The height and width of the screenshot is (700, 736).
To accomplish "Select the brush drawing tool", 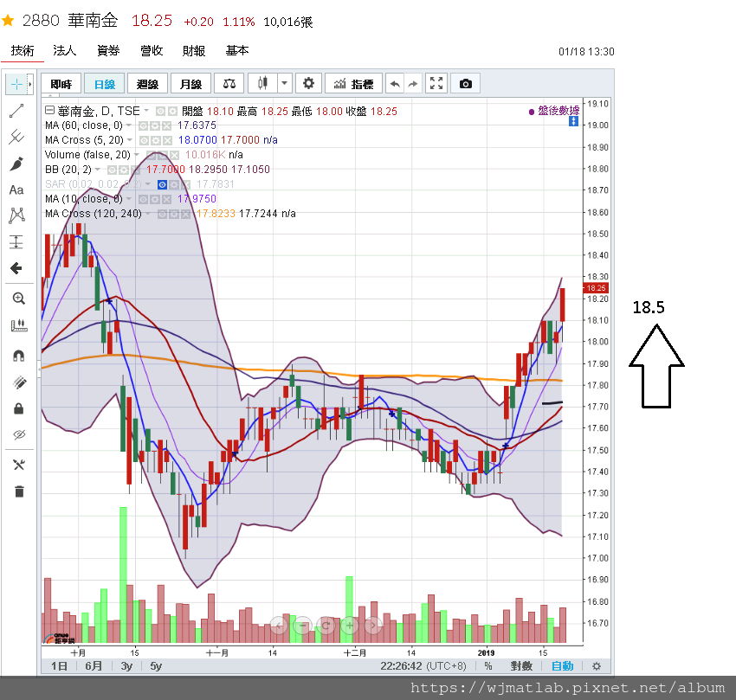I will point(16,164).
